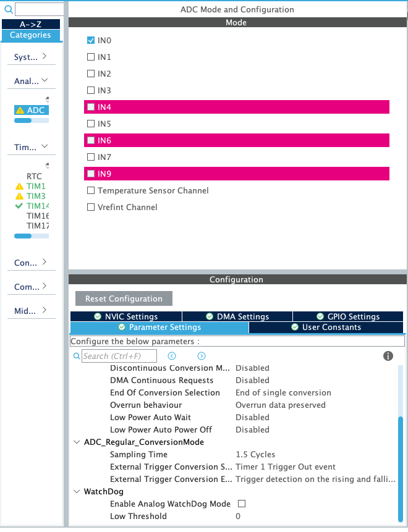
Task: Expand the Middleware category
Action: 45,310
